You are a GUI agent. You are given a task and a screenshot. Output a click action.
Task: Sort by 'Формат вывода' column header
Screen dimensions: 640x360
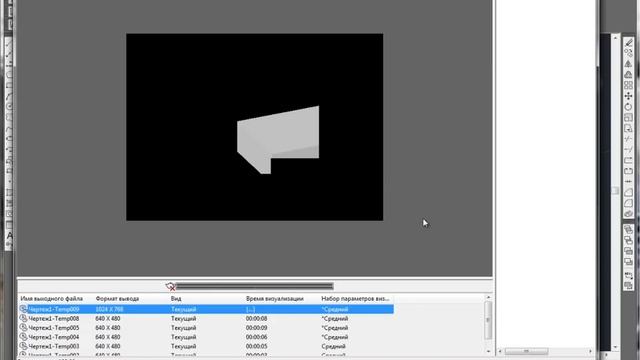(117, 299)
